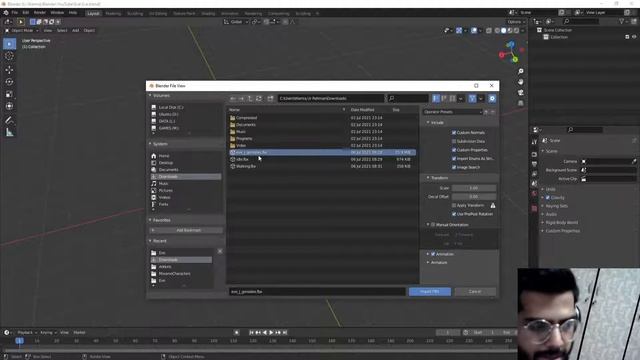
Task: Toggle the Image Search checkbox
Action: point(454,167)
